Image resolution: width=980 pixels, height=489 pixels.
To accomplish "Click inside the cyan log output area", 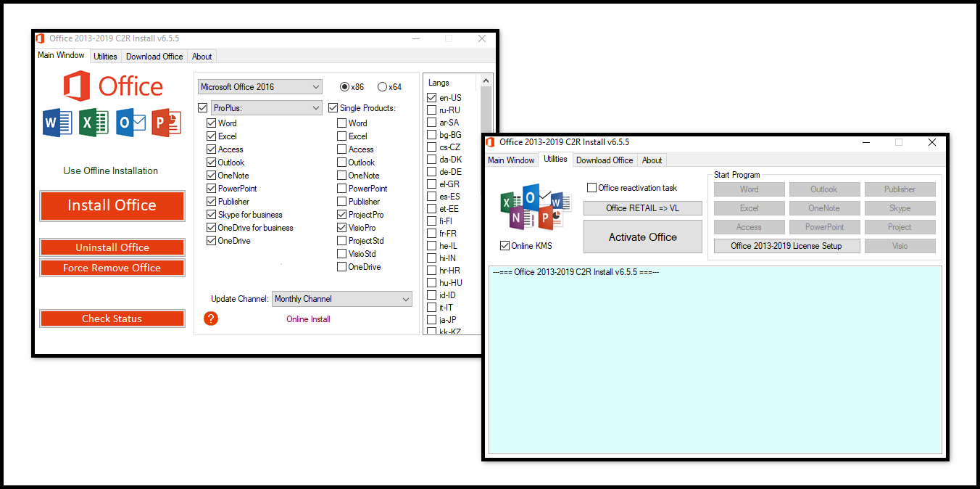I will coord(715,360).
